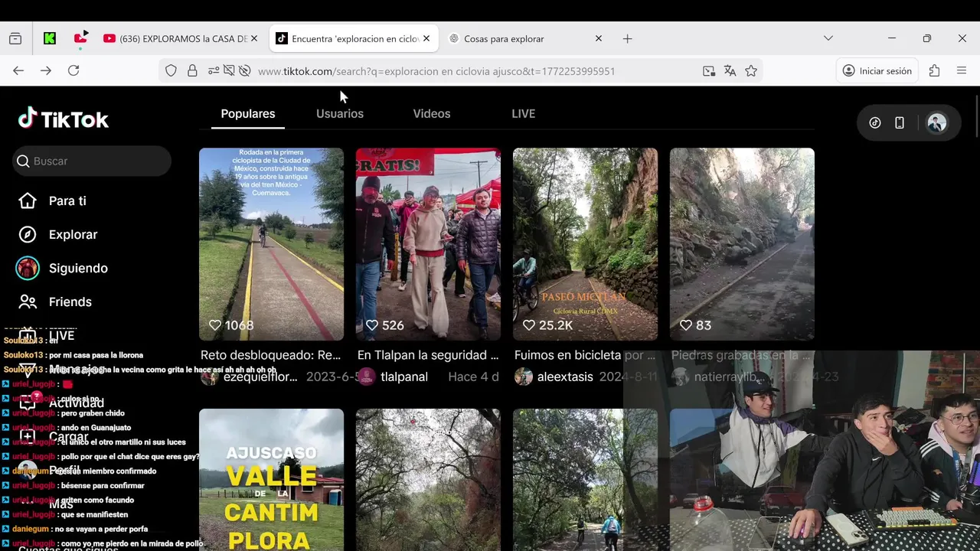Screen dimensions: 980x551
Task: Open the Paseo Mictlán video thumbnail
Action: pos(585,244)
